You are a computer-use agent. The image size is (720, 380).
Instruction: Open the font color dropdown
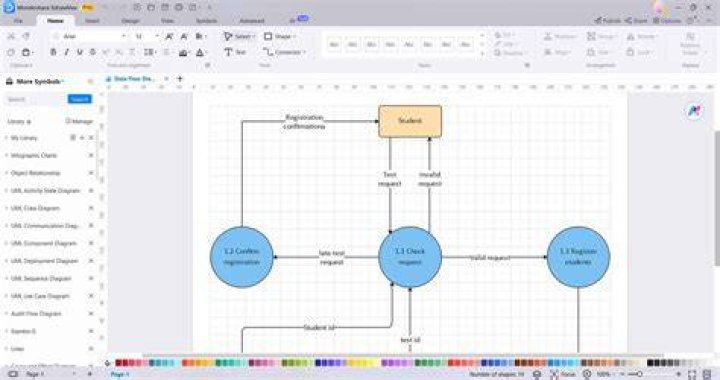[x=201, y=52]
